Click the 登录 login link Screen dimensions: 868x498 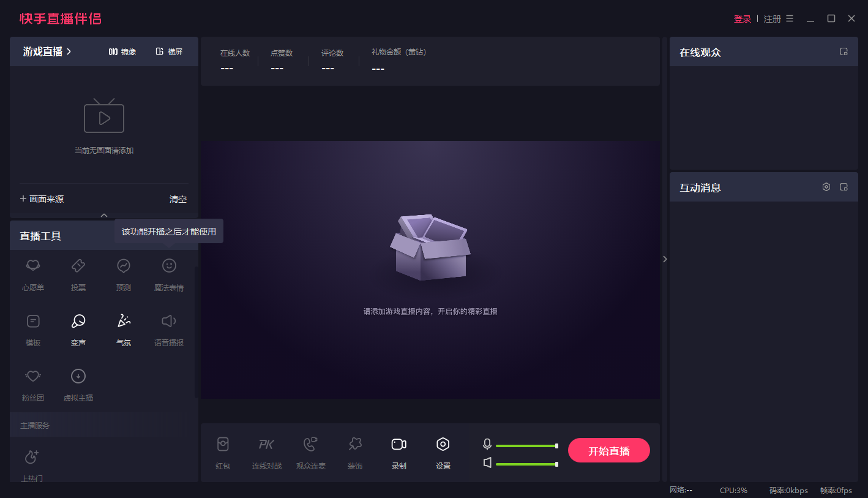coord(742,19)
